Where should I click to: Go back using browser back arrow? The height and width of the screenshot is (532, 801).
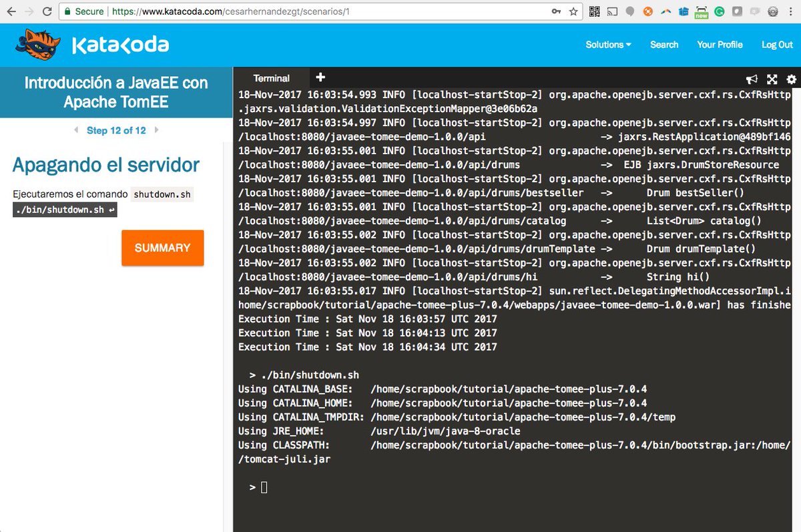[x=11, y=11]
